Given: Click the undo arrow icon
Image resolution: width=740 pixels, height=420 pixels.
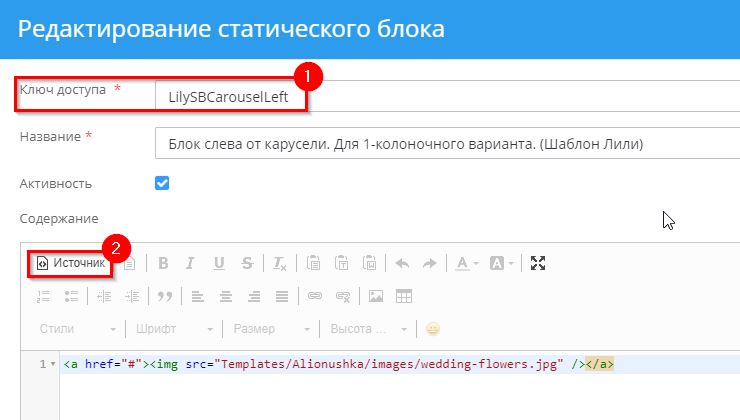Looking at the screenshot, I should (402, 264).
